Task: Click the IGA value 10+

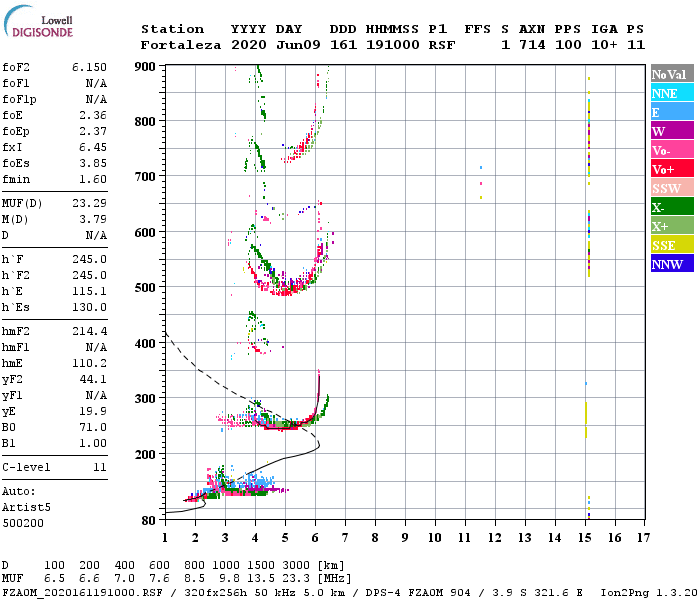Action: [x=604, y=45]
